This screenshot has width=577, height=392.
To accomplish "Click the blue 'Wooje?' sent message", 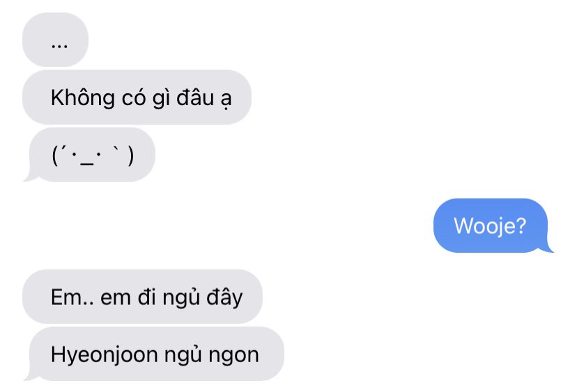I will tap(491, 226).
